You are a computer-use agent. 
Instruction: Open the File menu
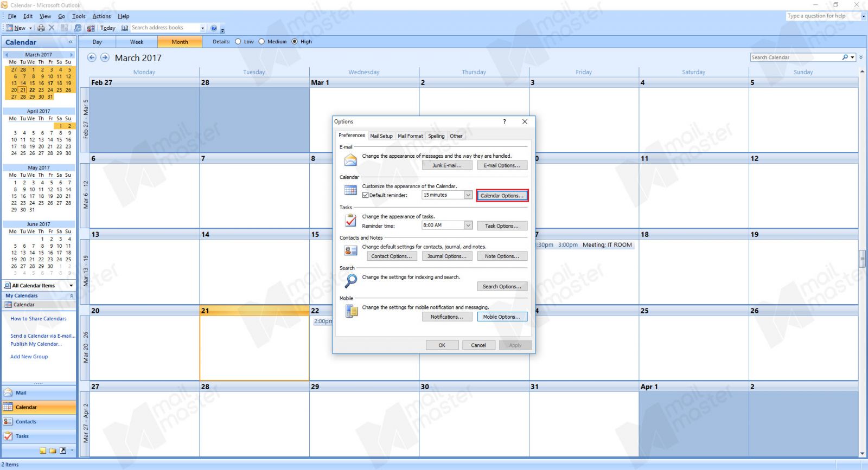(12, 16)
